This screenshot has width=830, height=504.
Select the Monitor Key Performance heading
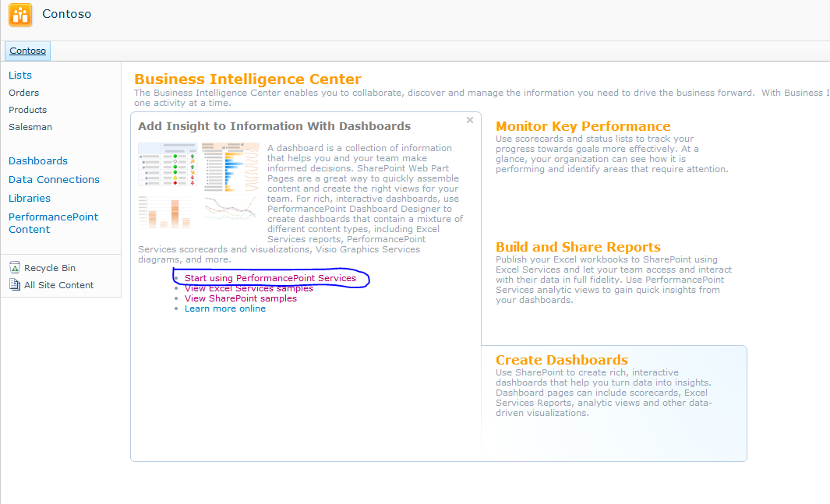(x=583, y=126)
